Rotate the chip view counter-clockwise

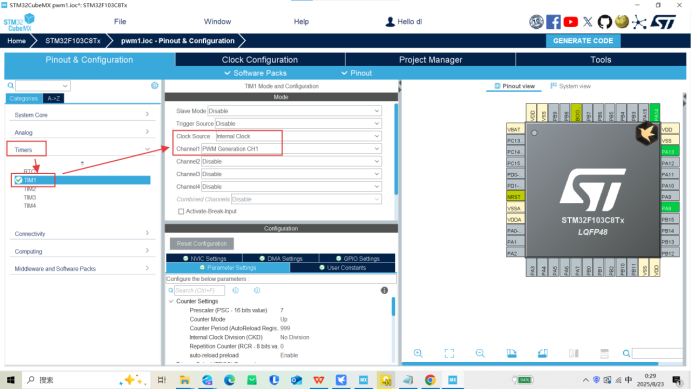[542, 353]
